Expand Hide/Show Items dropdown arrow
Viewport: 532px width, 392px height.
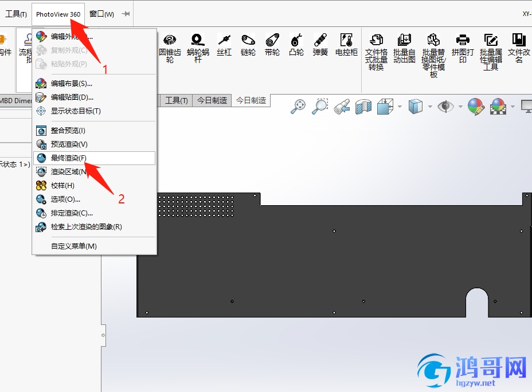pos(460,107)
